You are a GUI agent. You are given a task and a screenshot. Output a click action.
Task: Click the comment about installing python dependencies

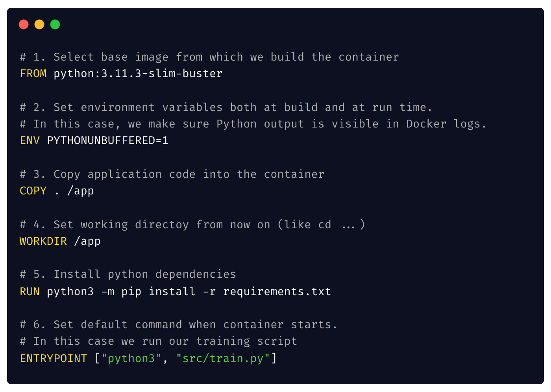128,274
